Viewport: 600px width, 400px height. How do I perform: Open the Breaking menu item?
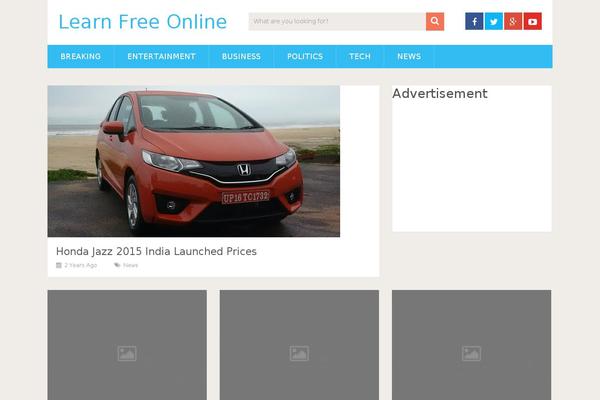point(80,56)
